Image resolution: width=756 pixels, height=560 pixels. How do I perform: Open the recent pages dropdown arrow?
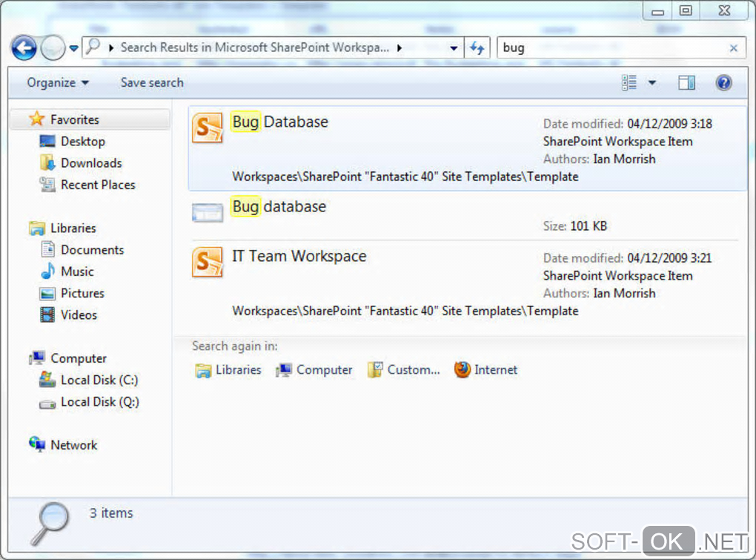74,48
